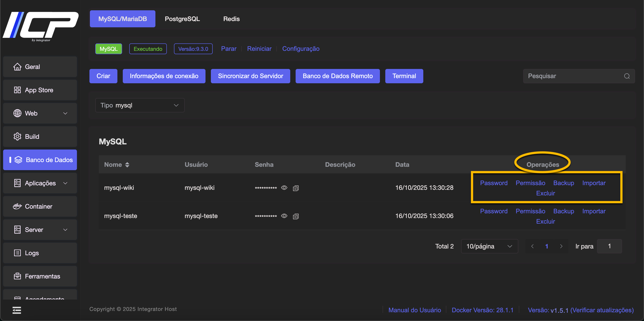644x321 pixels.
Task: Switch to the Redis tab
Action: [x=231, y=19]
